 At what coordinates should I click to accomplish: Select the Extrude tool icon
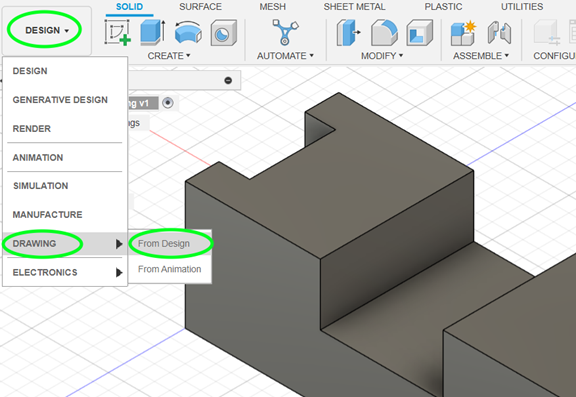click(152, 33)
